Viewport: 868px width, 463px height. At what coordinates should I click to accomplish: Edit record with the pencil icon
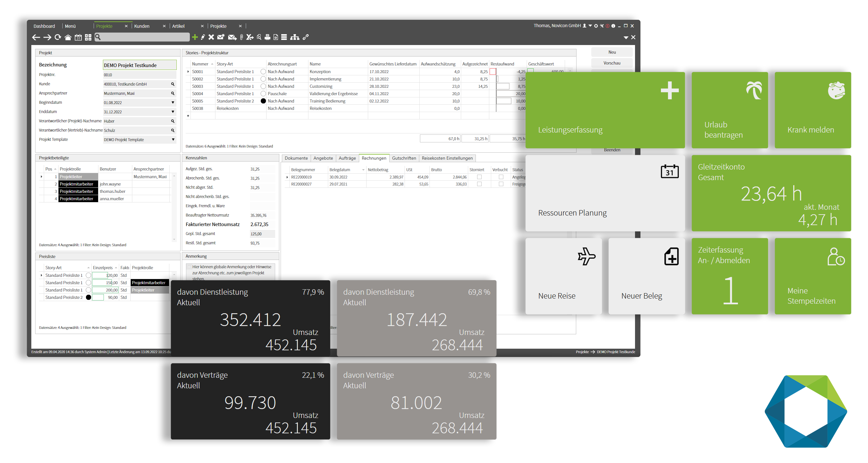click(203, 37)
